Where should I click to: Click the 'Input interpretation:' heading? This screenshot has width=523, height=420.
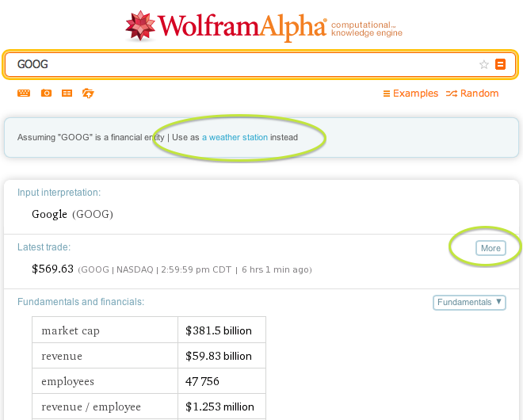point(59,193)
